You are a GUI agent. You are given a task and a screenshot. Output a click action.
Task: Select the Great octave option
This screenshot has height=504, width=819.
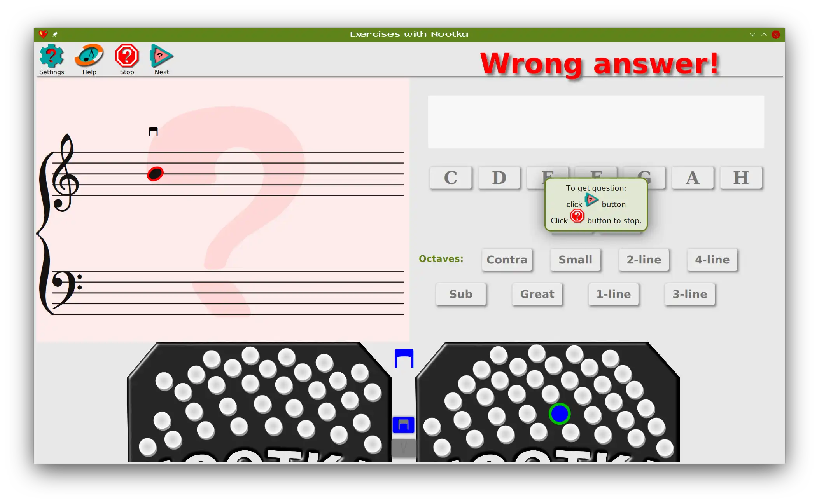coord(536,294)
